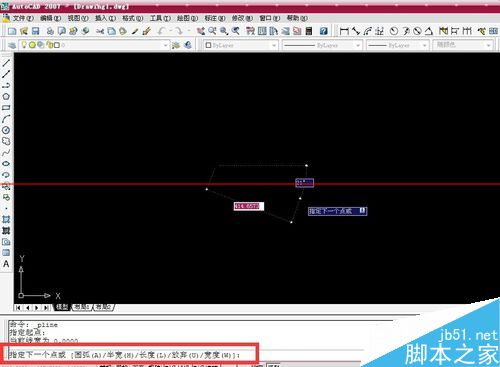
Task: Select the Arc draw tool
Action: point(6,119)
